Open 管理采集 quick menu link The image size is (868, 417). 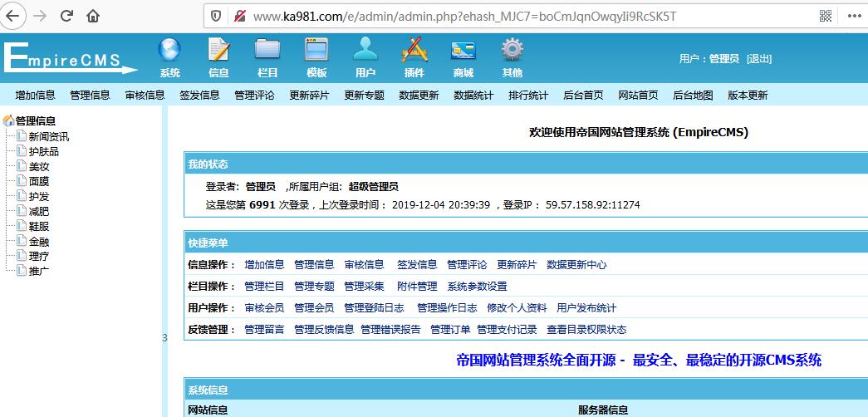click(x=365, y=287)
